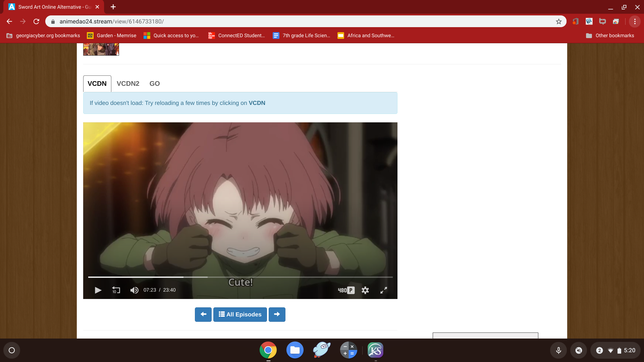The height and width of the screenshot is (362, 644).
Task: Open georgiacyber.org bookmarks folder
Action: [43, 36]
